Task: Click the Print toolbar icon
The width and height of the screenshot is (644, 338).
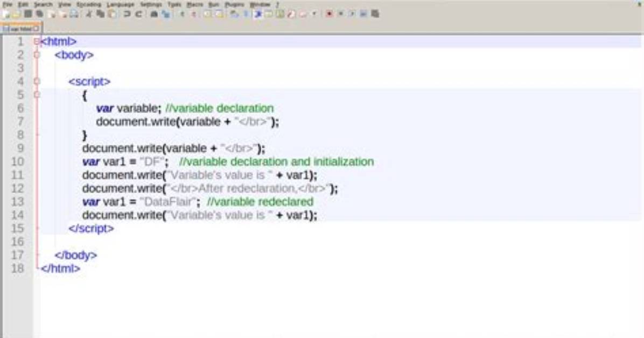Action: click(x=74, y=14)
